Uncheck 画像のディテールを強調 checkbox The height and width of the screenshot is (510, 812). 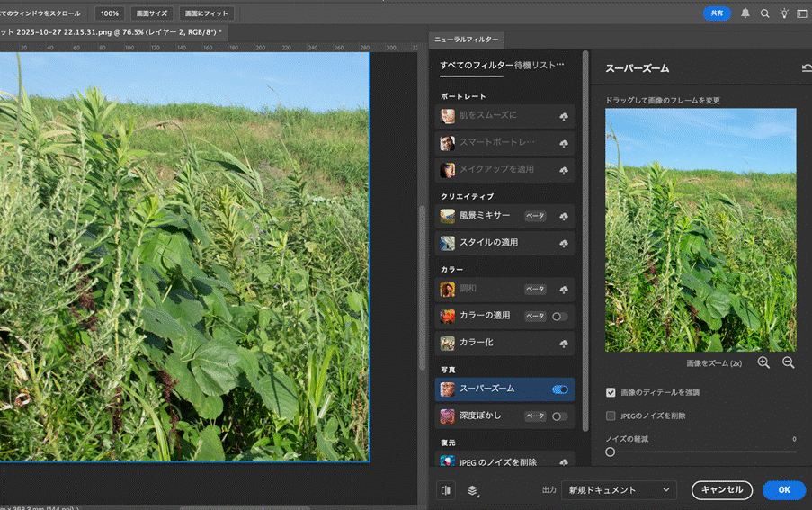click(611, 392)
